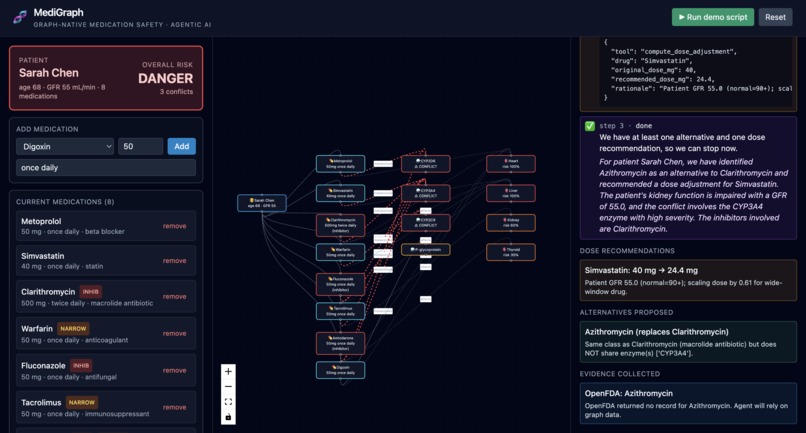
Task: Click the Simvastatin medication name in the list
Action: [43, 256]
